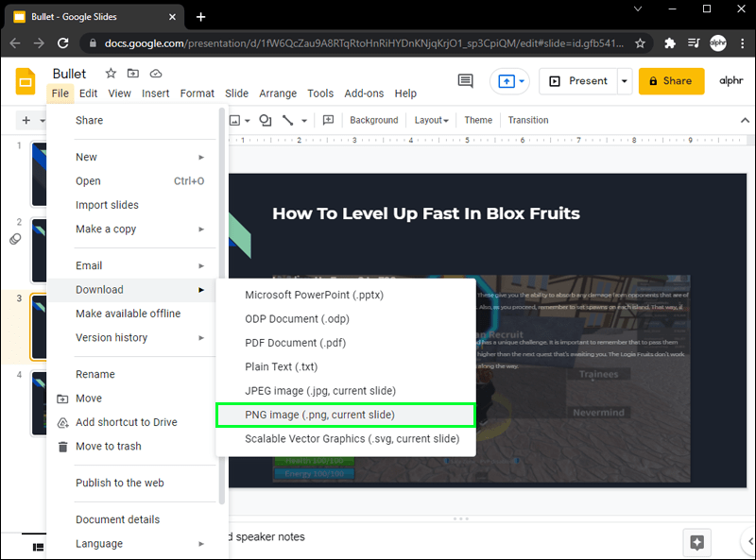The width and height of the screenshot is (756, 560).
Task: Click the alphr profile avatar in Chrome
Action: click(718, 43)
